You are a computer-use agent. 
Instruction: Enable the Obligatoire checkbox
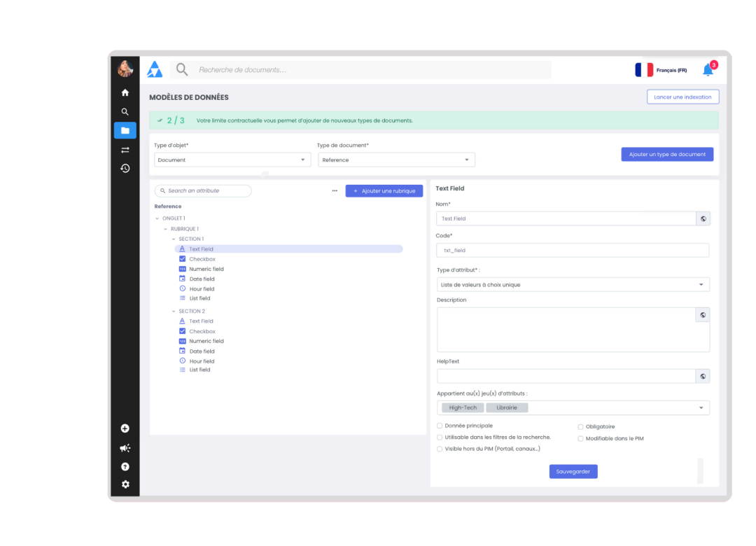pos(580,427)
